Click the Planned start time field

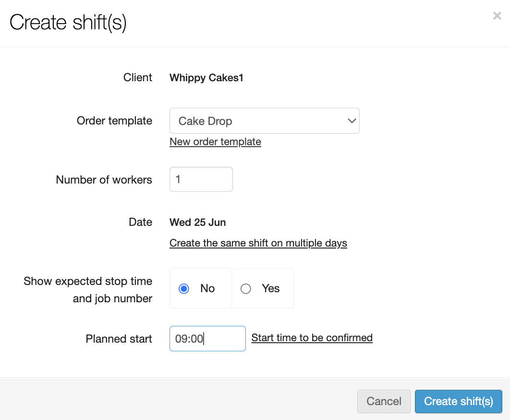point(207,339)
